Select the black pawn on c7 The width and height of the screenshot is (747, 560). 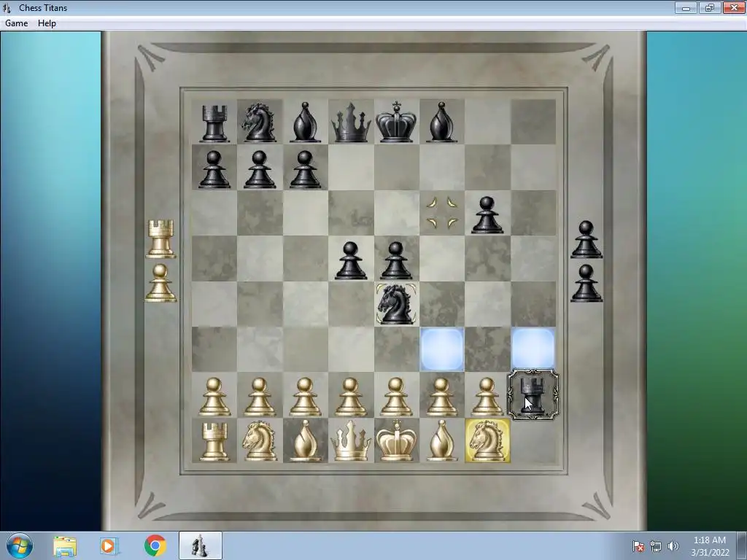tap(305, 169)
